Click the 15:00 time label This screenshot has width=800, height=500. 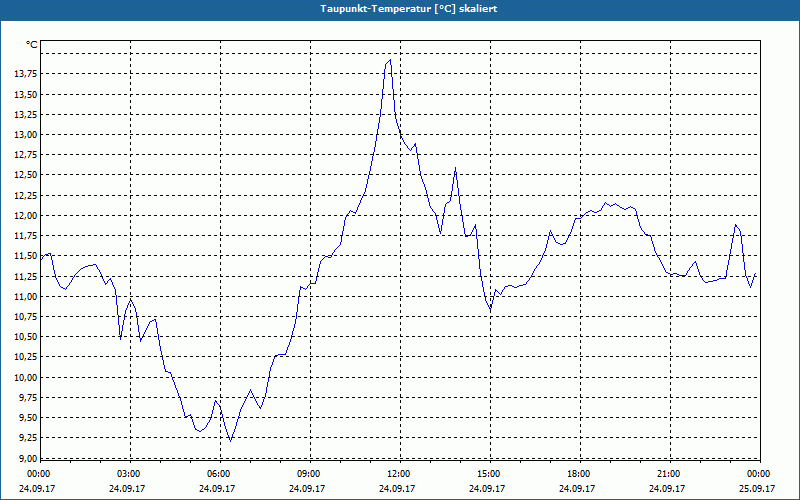tap(489, 474)
